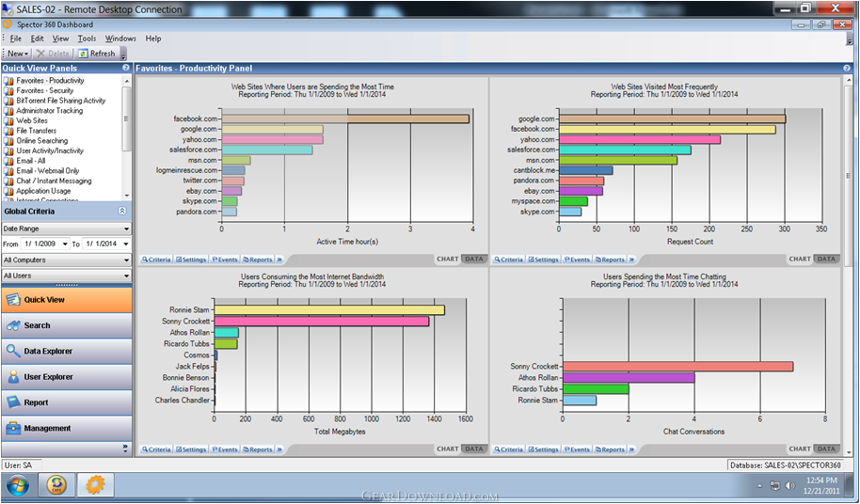Expand navigation pane overflow chevron at bottom
Viewport: 860px width, 504px height.
click(125, 449)
